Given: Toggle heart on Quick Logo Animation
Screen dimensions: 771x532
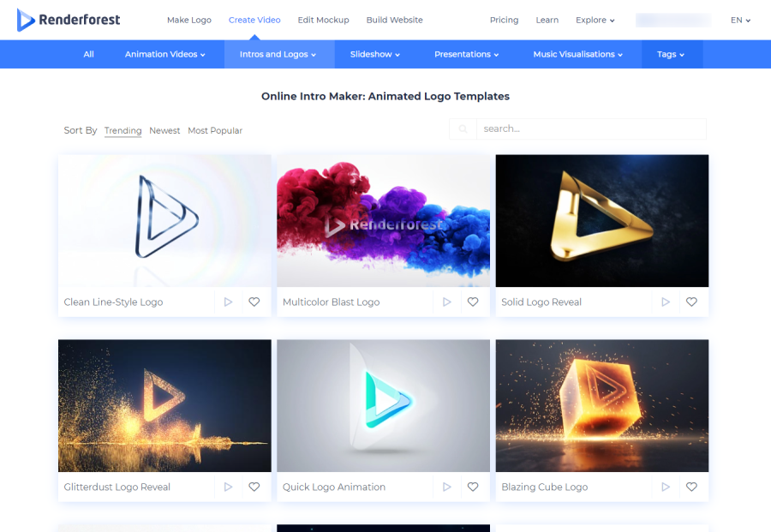Looking at the screenshot, I should (473, 487).
